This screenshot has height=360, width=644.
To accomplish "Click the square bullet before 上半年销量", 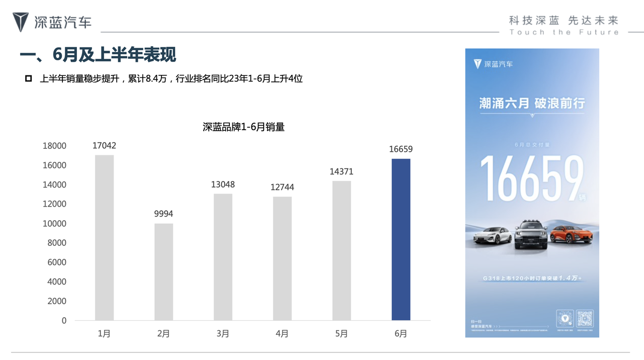I will pos(29,78).
